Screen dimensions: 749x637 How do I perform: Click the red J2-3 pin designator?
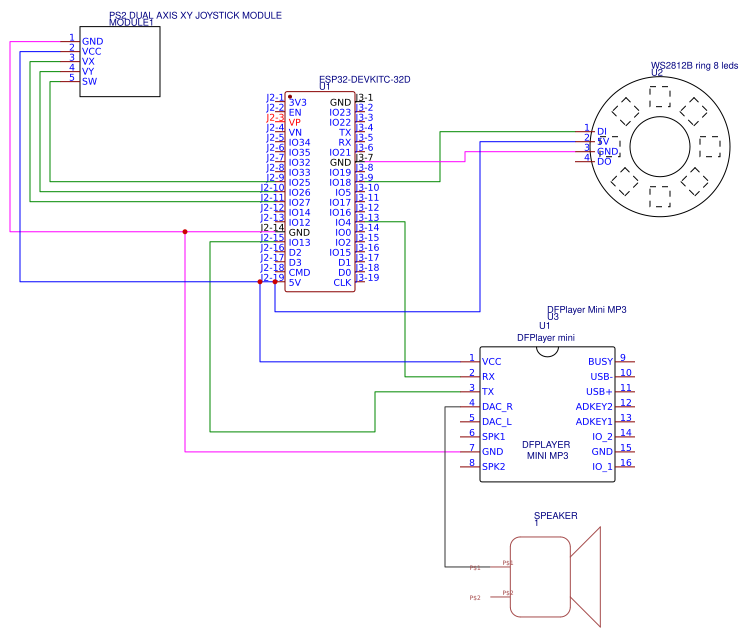275,117
